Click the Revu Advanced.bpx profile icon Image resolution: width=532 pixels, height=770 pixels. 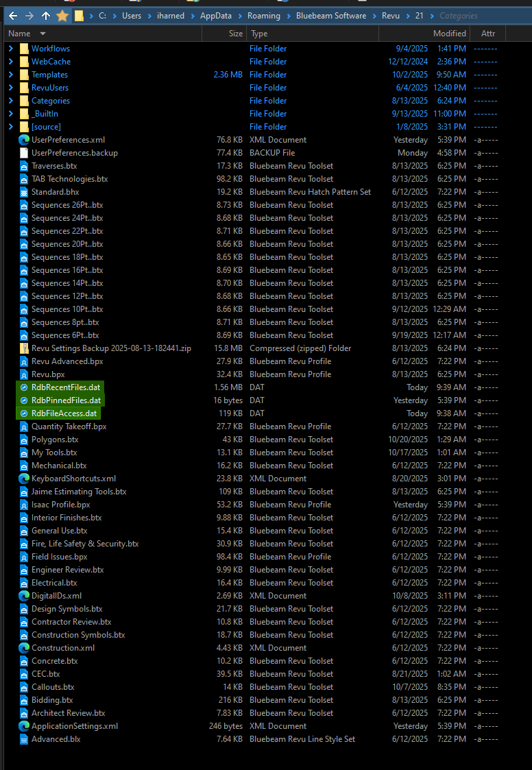point(23,361)
